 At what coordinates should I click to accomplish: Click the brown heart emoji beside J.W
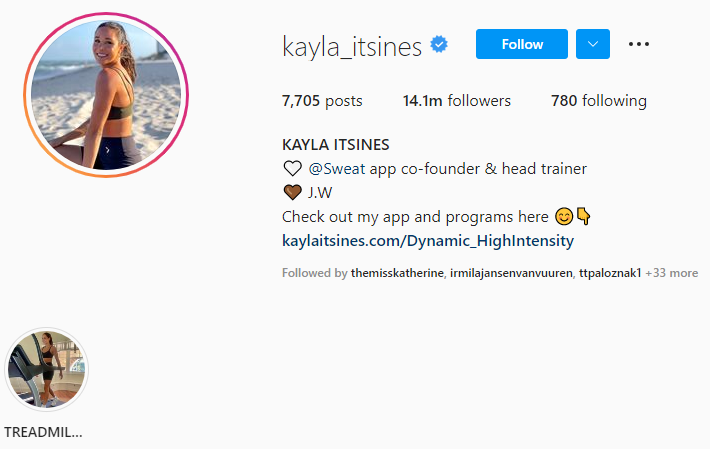pyautogui.click(x=293, y=193)
